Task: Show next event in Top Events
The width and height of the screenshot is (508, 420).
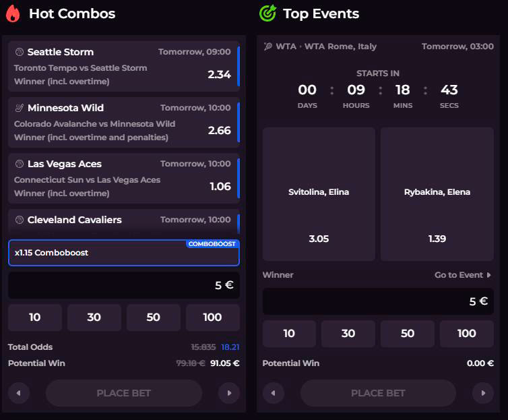Action: 483,393
